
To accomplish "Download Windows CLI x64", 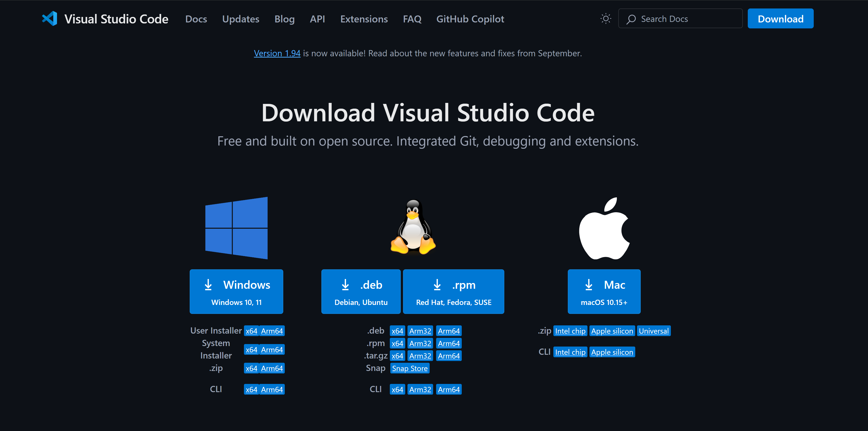I will point(251,389).
